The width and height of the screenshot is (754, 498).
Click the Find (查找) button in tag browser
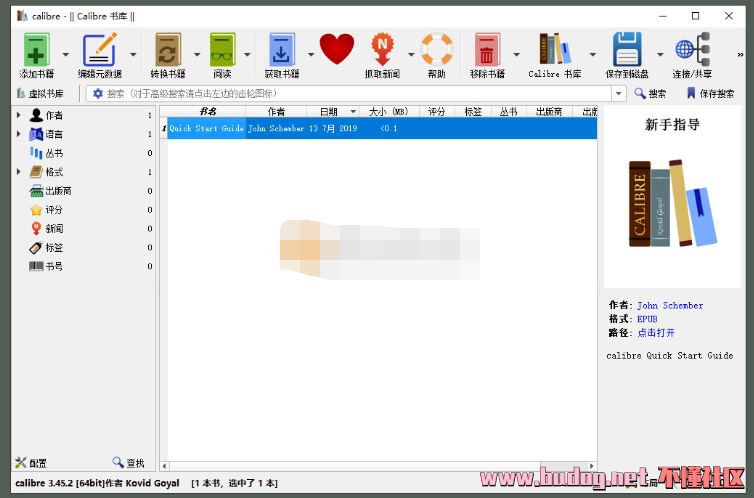click(x=128, y=462)
